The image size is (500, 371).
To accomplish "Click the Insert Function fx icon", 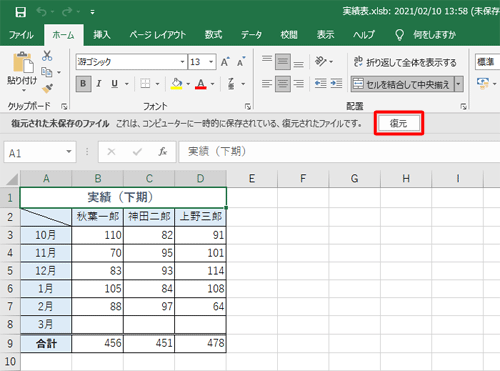I will pos(162,152).
